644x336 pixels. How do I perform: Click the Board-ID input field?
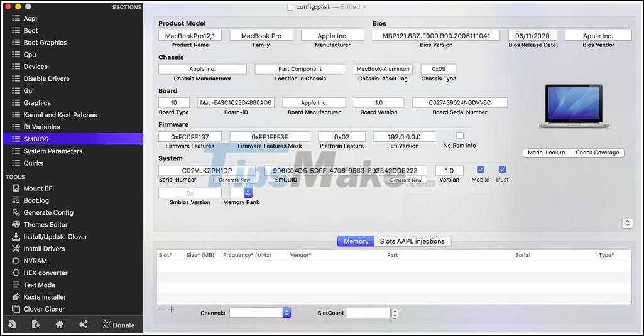(236, 103)
